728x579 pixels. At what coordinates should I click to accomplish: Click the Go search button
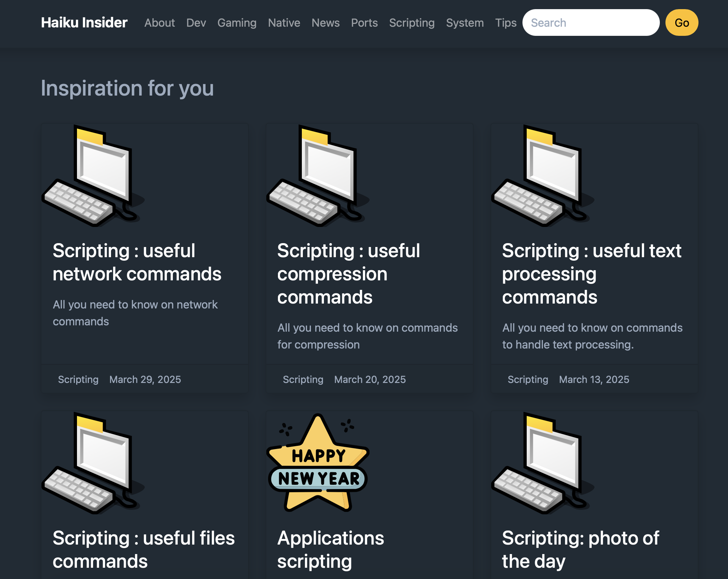pyautogui.click(x=682, y=22)
